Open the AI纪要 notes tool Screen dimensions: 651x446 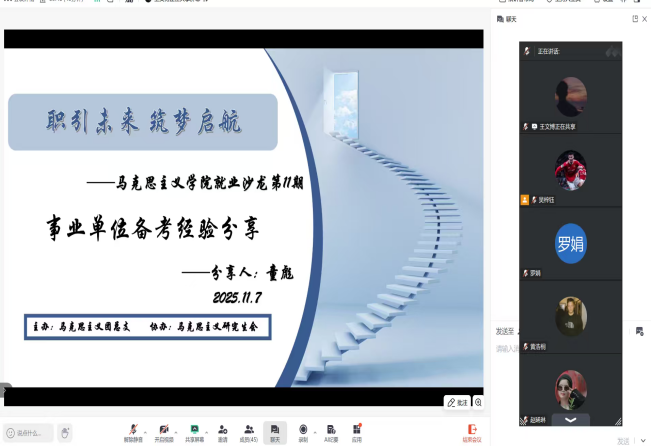tap(330, 429)
